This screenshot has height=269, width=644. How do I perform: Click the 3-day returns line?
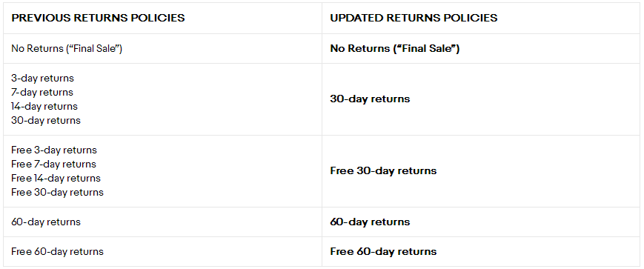(x=43, y=78)
